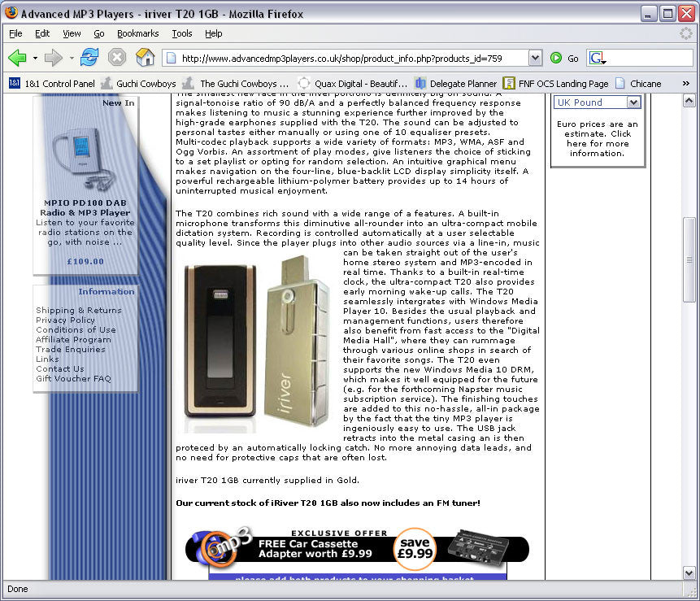Open the Bookmarks menu
This screenshot has height=601, width=700.
(x=137, y=33)
